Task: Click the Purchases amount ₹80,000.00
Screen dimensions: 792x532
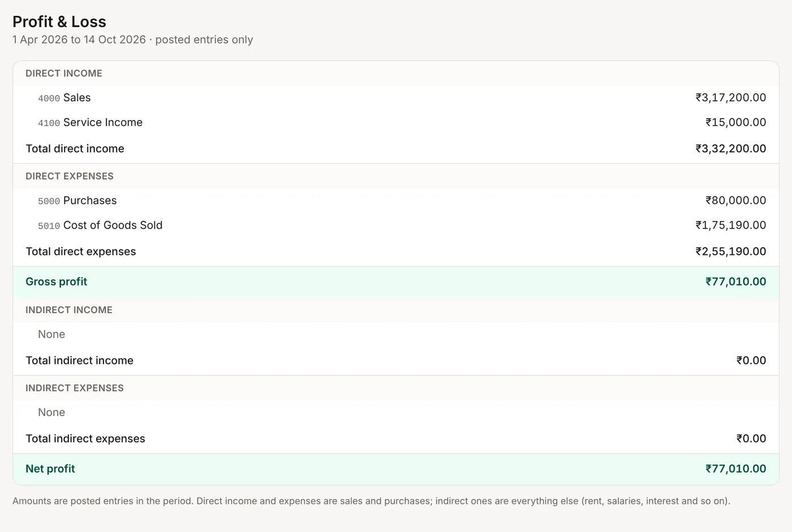Action: 735,201
